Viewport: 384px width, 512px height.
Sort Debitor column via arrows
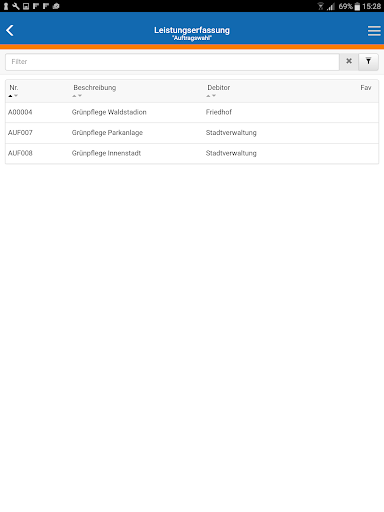211,96
